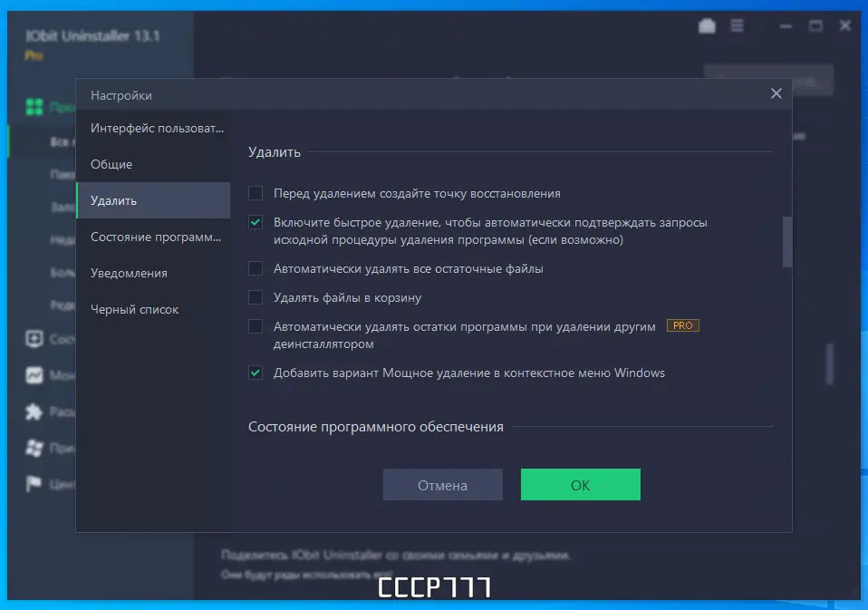The image size is (868, 610).
Task: Click the software health plus icon in sidebar
Action: [34, 339]
